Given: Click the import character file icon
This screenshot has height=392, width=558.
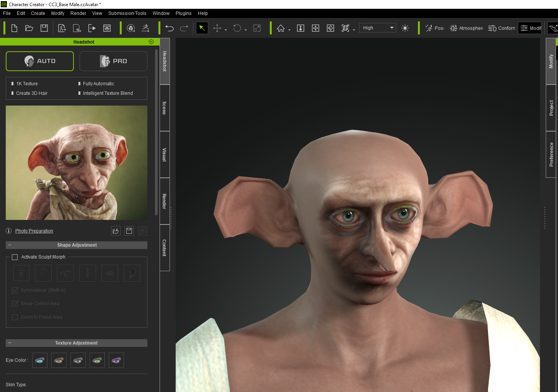Looking at the screenshot, I should pyautogui.click(x=62, y=28).
